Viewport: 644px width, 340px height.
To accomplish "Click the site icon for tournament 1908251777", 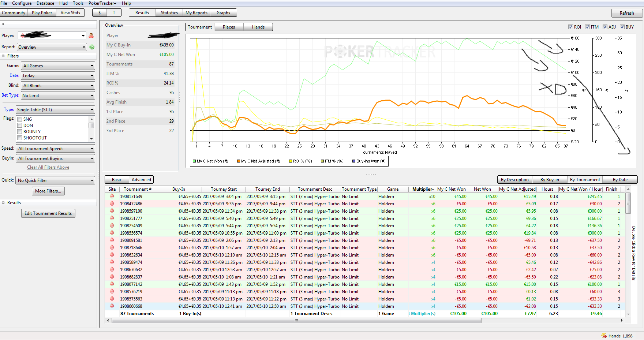I will (x=112, y=218).
